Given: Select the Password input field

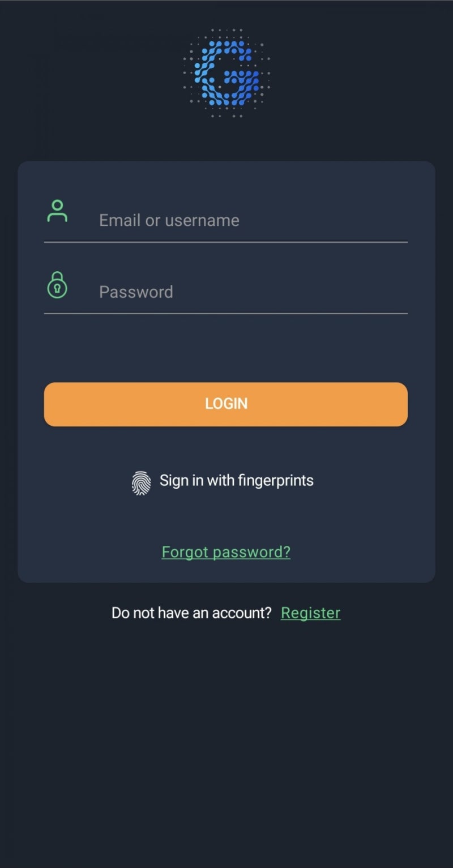Looking at the screenshot, I should 238,292.
